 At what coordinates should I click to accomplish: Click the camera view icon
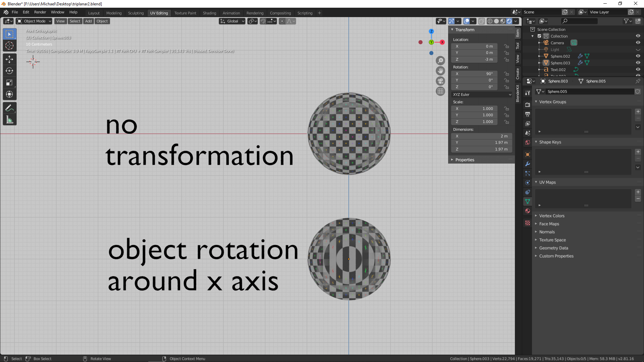coord(440,81)
